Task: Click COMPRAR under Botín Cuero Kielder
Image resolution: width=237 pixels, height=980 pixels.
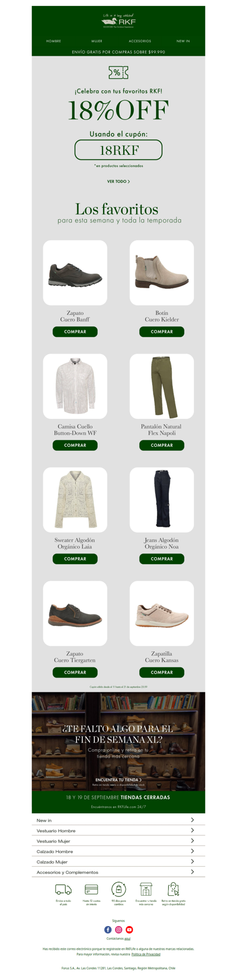Action: point(162,332)
